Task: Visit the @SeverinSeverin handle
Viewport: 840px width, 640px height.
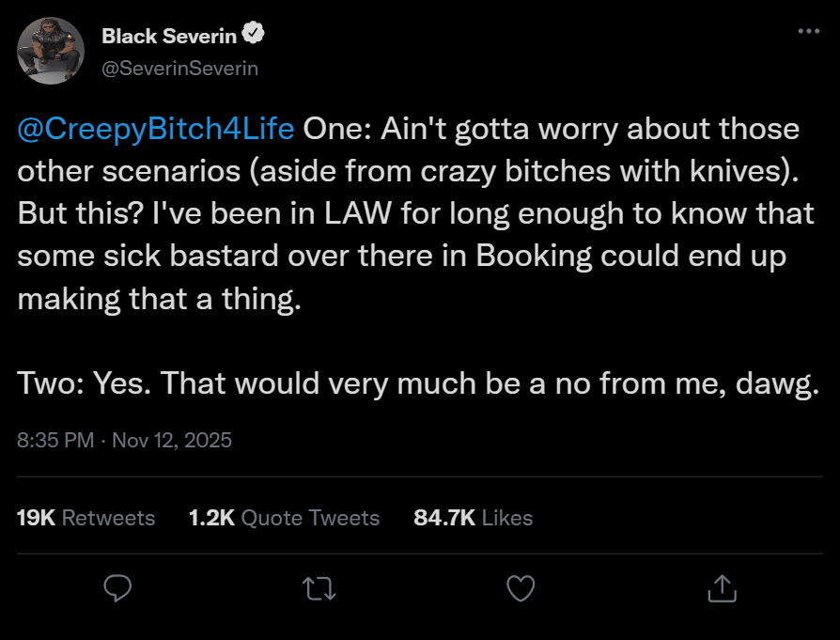Action: 179,68
